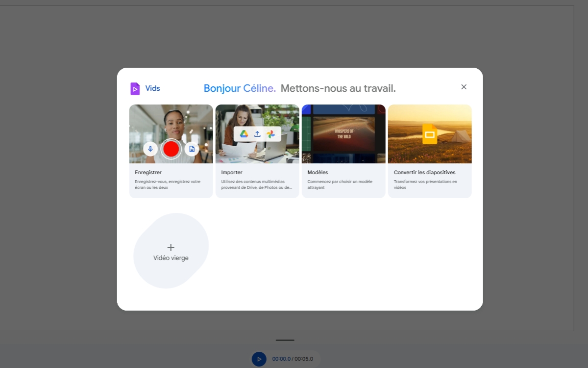Screen dimensions: 588x368
Task: Click the 00:05.0 total duration text
Action: [304, 359]
